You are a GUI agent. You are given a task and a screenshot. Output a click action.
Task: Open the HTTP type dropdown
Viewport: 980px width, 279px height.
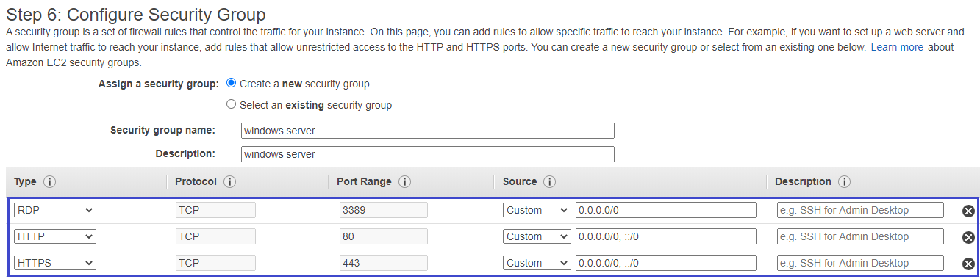click(x=55, y=236)
